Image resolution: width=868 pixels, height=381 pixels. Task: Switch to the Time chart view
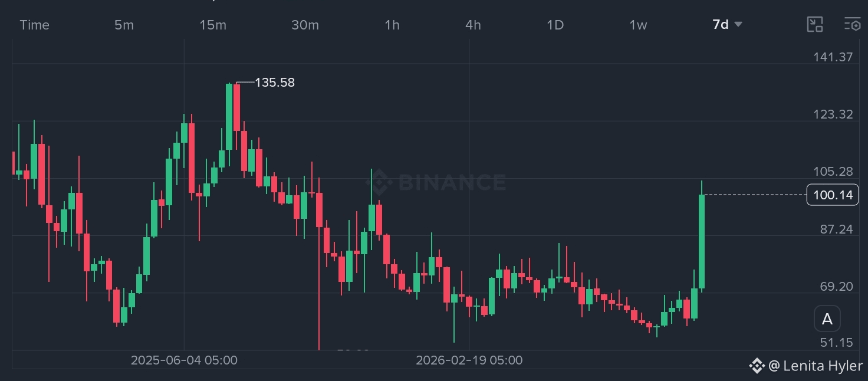(35, 25)
